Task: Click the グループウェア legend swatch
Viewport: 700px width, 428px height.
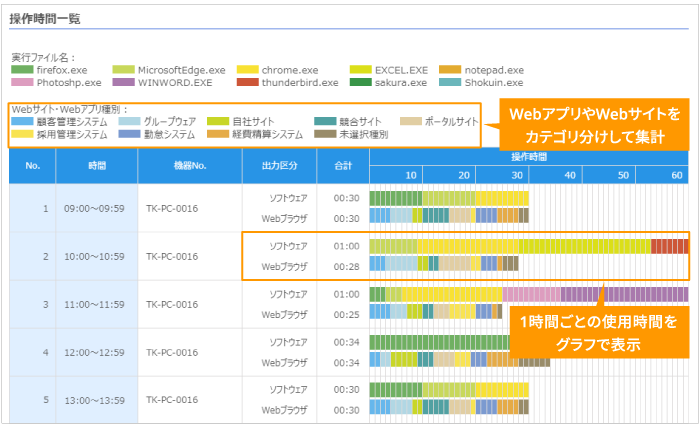Action: [x=129, y=121]
